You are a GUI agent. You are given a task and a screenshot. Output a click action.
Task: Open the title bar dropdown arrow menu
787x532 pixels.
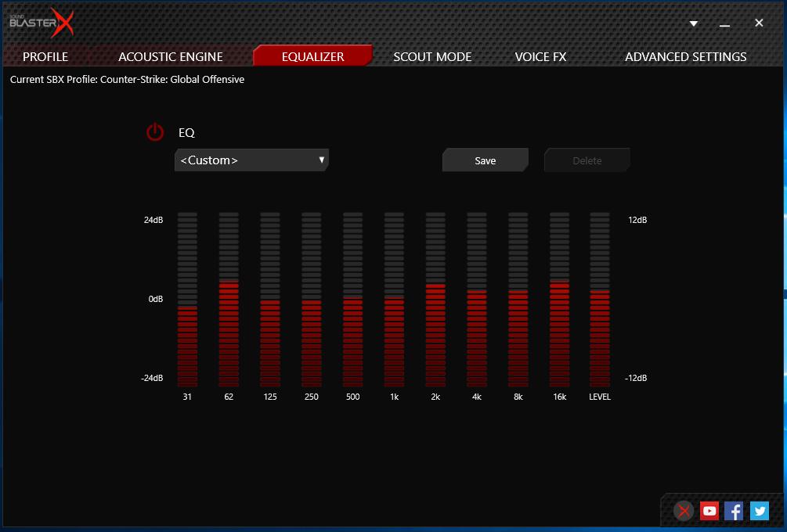click(x=693, y=23)
